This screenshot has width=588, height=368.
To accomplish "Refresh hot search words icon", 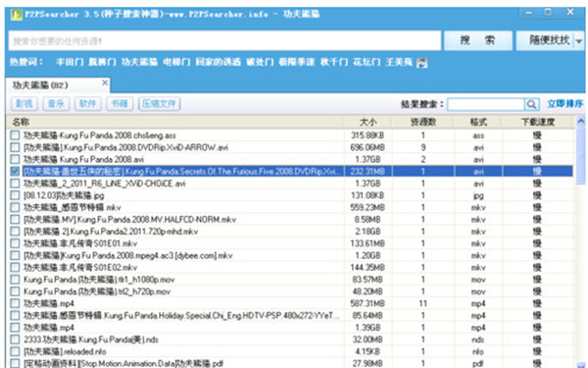I will coord(421,63).
